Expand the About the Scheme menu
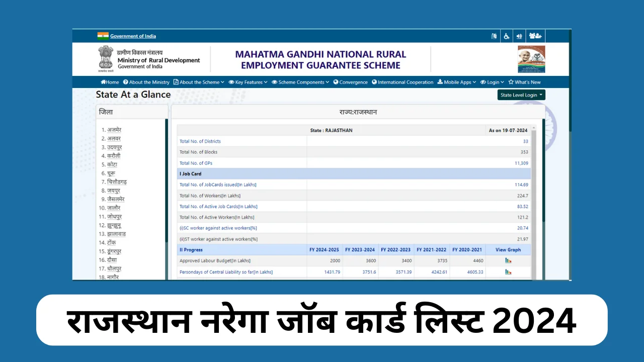 (199, 82)
